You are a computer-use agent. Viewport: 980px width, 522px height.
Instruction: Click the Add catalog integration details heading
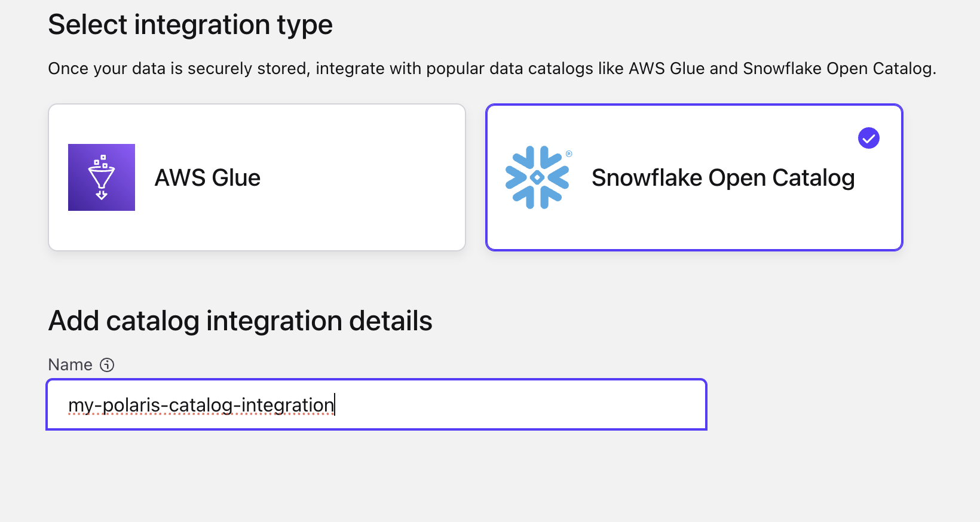click(240, 321)
